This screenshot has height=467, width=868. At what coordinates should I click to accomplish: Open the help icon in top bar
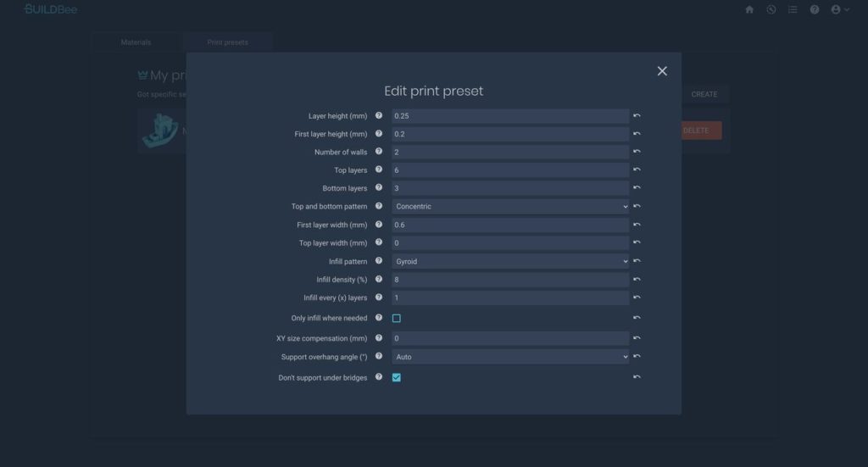click(815, 9)
